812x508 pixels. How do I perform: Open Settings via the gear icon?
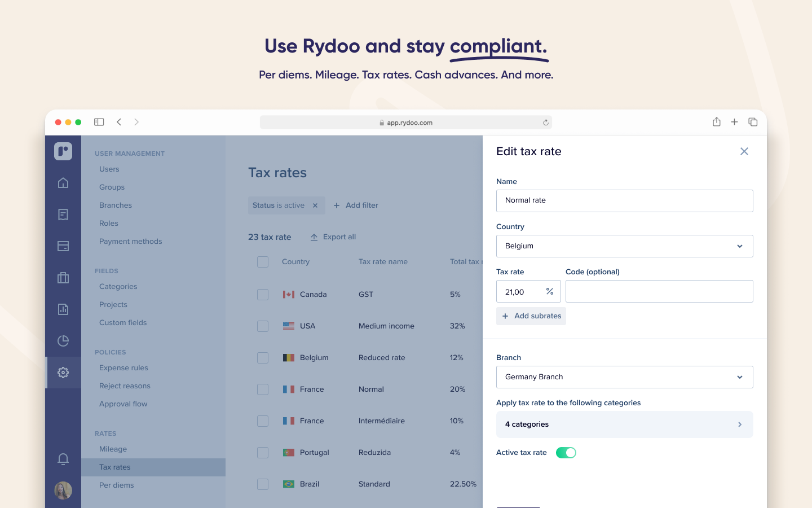[x=63, y=373]
